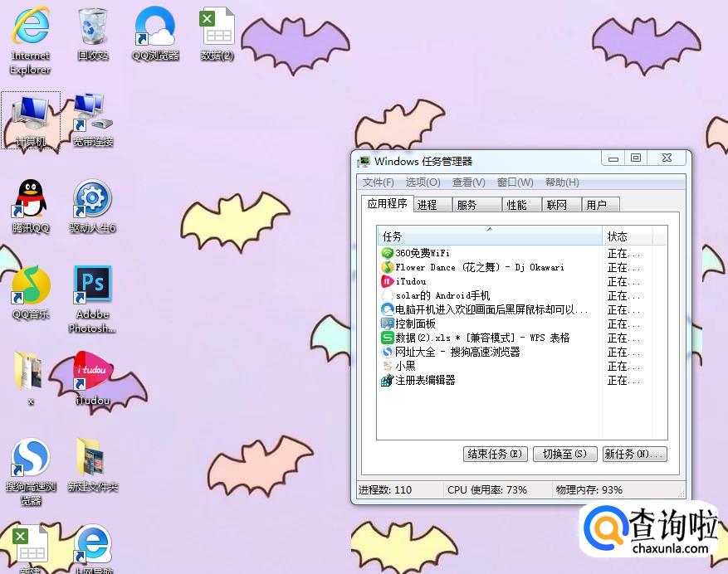Switch to the 用户 tab
Screen dimensions: 728x574
(x=601, y=205)
